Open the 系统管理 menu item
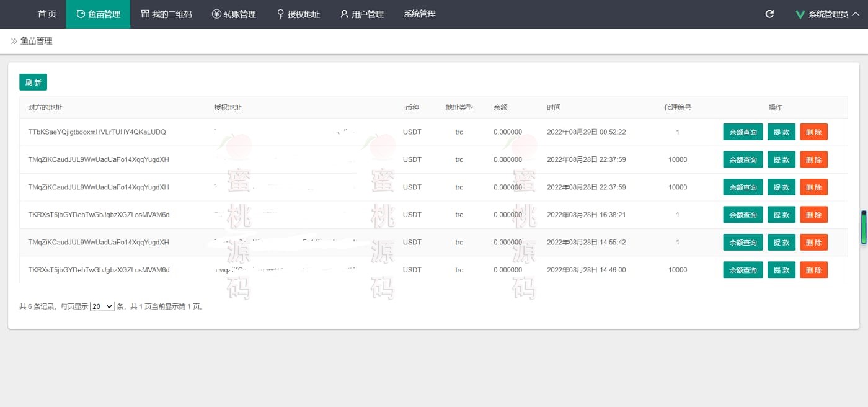Image resolution: width=868 pixels, height=407 pixels. coord(420,14)
